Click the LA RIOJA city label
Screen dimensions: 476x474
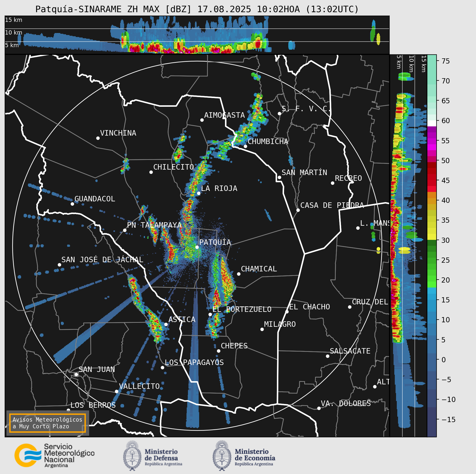pos(219,188)
